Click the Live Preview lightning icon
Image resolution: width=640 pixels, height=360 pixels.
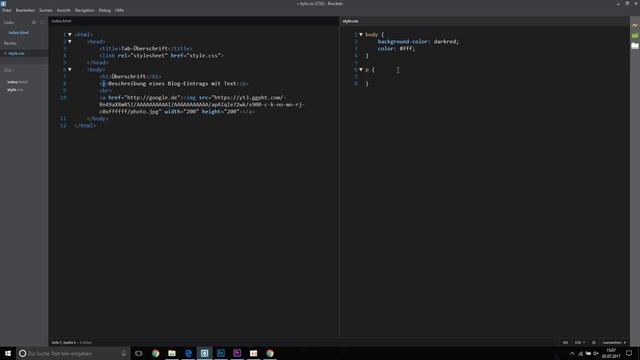pos(635,26)
